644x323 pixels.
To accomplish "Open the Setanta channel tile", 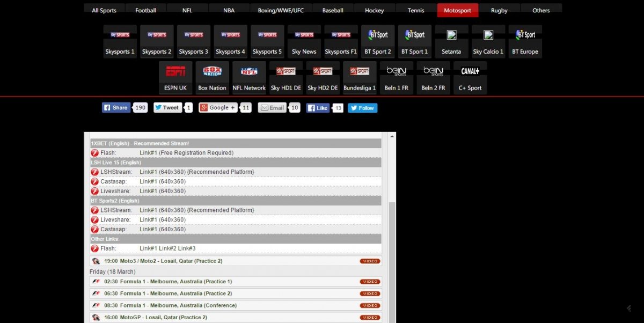I will (451, 41).
